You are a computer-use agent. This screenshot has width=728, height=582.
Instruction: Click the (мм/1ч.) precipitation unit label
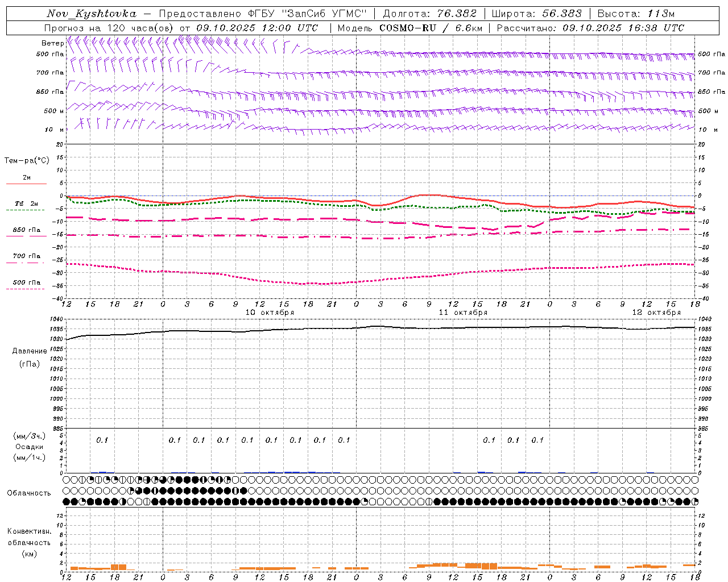30,458
